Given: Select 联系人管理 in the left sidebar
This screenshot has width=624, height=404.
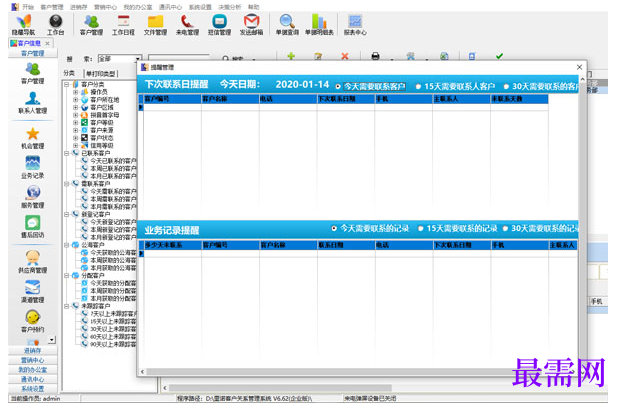Looking at the screenshot, I should point(33,103).
